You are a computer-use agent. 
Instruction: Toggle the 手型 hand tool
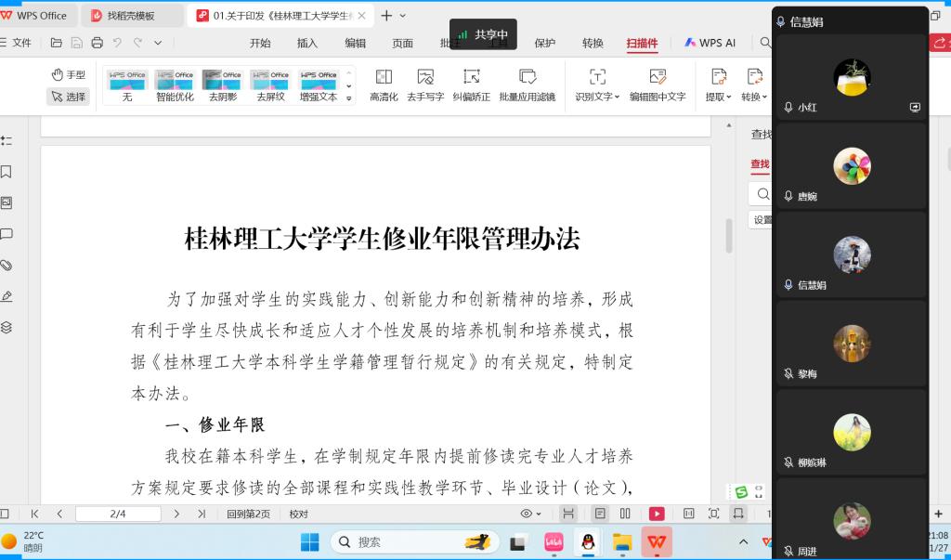tap(69, 74)
